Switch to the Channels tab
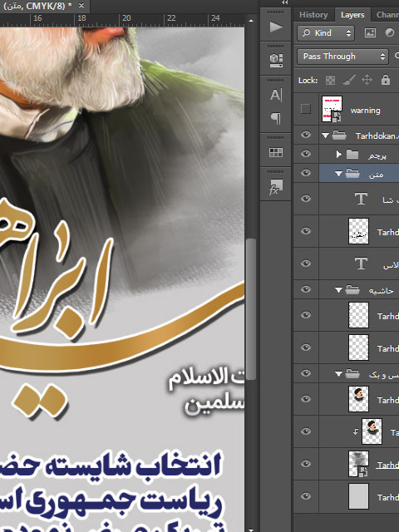Viewport: 399px width, 532px height. coord(387,15)
